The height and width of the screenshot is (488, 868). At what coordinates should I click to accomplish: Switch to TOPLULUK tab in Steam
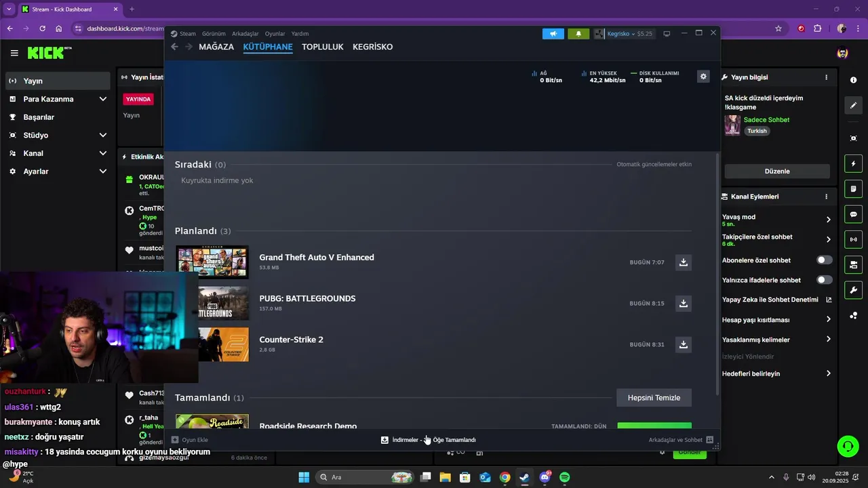point(323,47)
